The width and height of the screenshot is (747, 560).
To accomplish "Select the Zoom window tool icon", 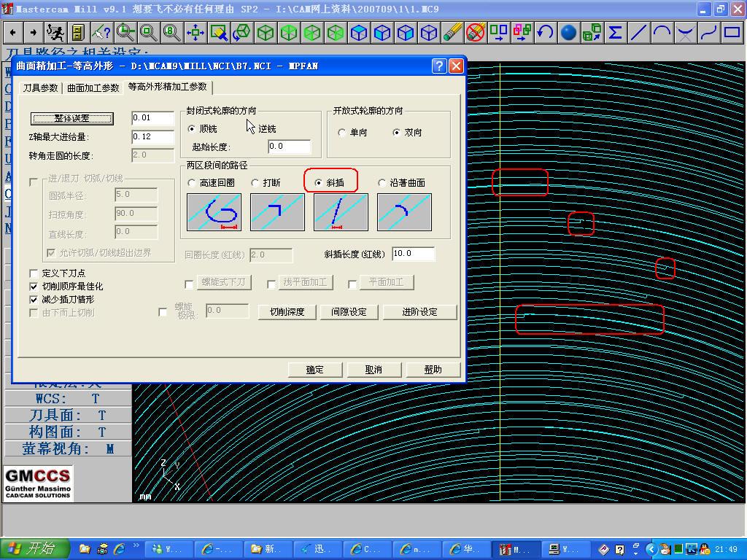I will click(219, 32).
